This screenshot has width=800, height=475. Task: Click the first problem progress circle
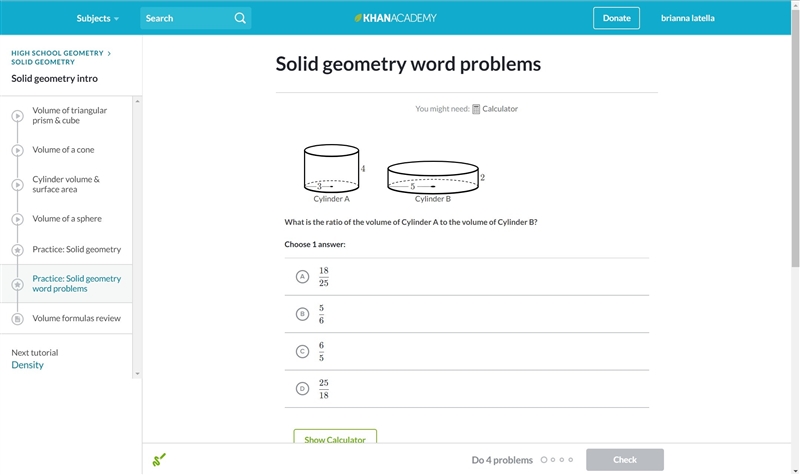click(544, 460)
